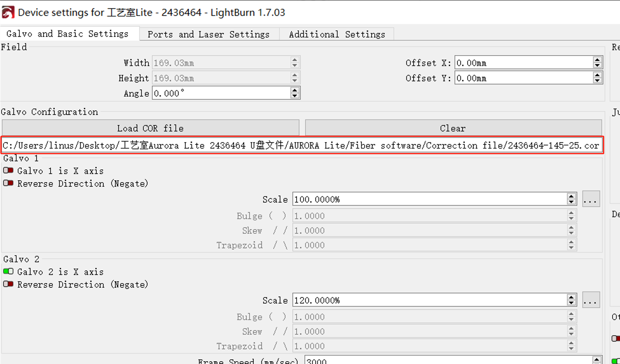Viewport: 620px width, 364px height.
Task: Increase or decrease the Angle spinner arrows
Action: (x=295, y=93)
